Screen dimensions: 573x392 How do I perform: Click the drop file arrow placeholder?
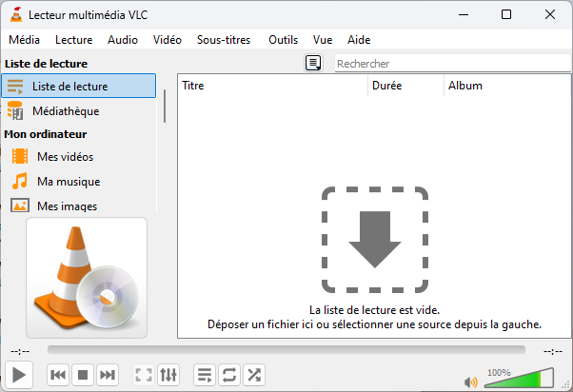coord(375,240)
